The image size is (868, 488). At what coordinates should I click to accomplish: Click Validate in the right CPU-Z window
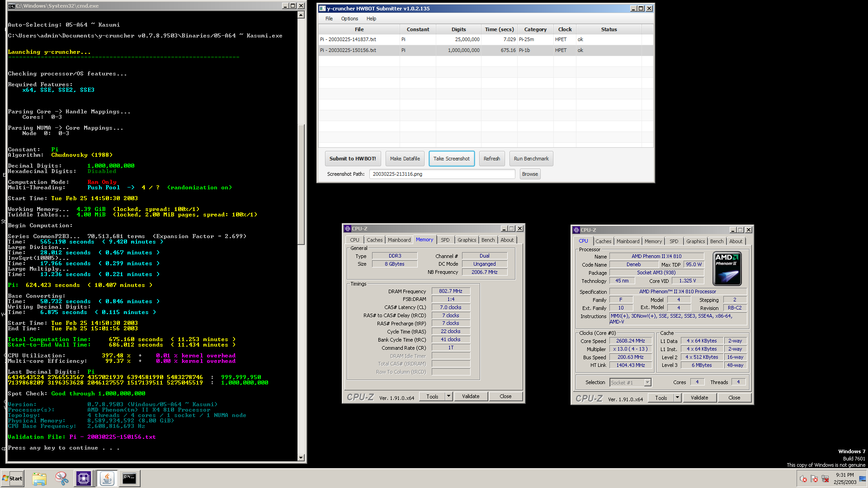[699, 398]
